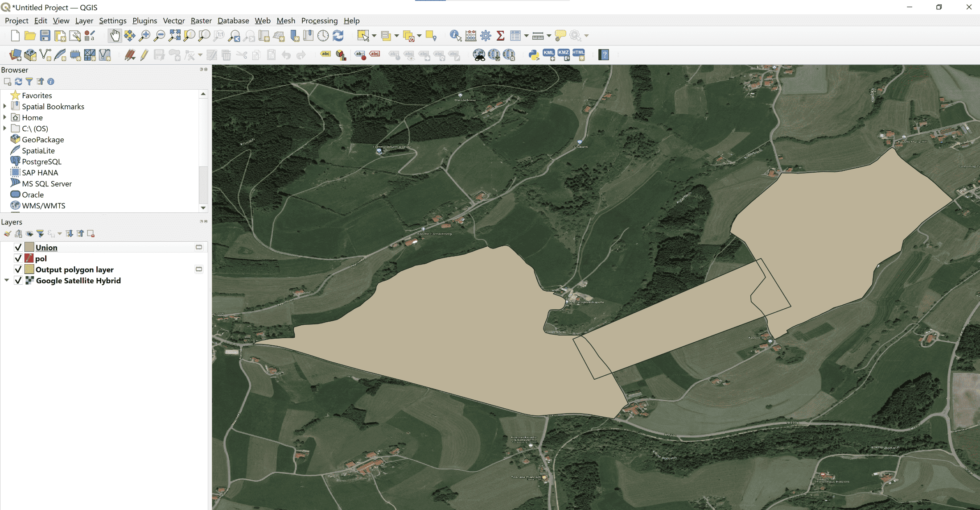Screen dimensions: 980x510
Task: Click Zoom Full extent icon
Action: (174, 36)
